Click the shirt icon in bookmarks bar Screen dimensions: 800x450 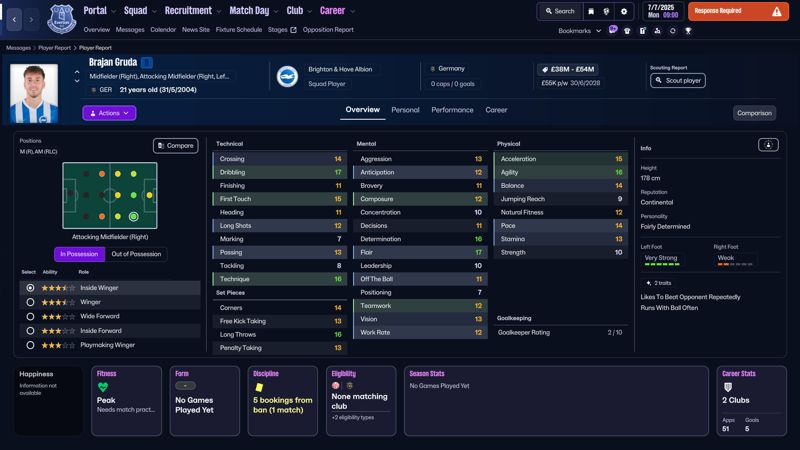tap(627, 31)
